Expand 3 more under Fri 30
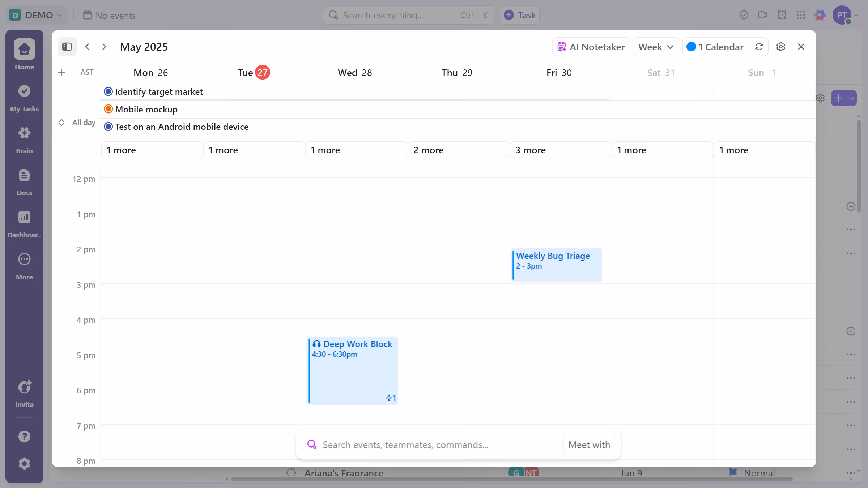Screen dimensions: 868x488 pyautogui.click(x=560, y=150)
